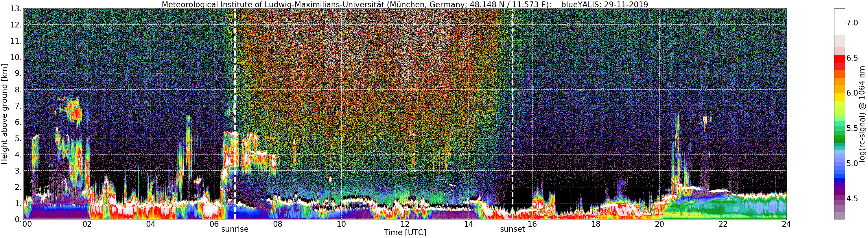
Task: Click the height axis tick label '3.'
Action: [x=18, y=171]
